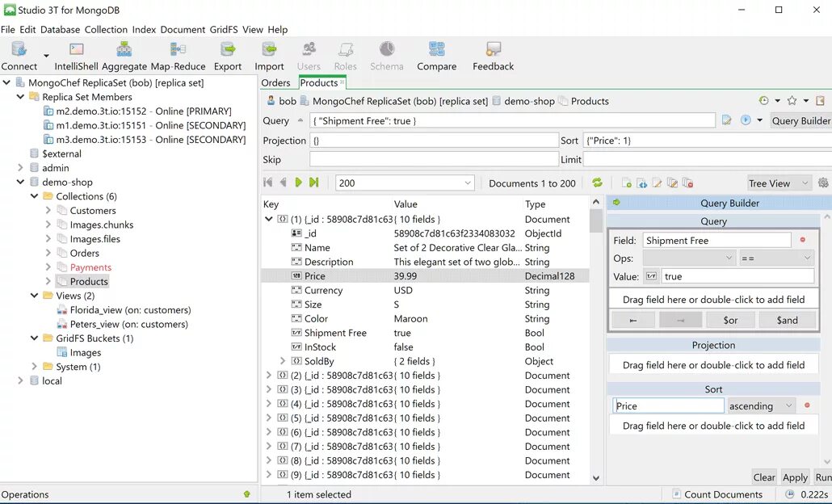Go to first page of documents
Image resolution: width=832 pixels, height=504 pixels.
(268, 183)
